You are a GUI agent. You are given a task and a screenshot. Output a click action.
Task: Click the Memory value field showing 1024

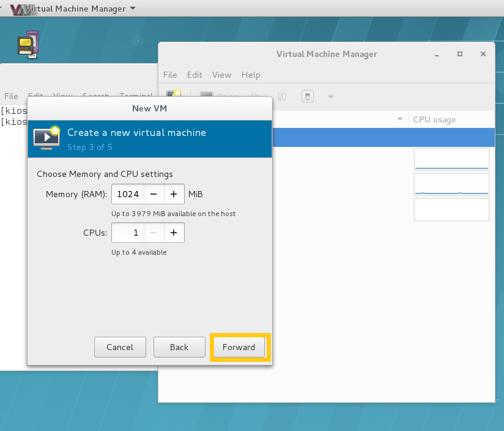128,194
